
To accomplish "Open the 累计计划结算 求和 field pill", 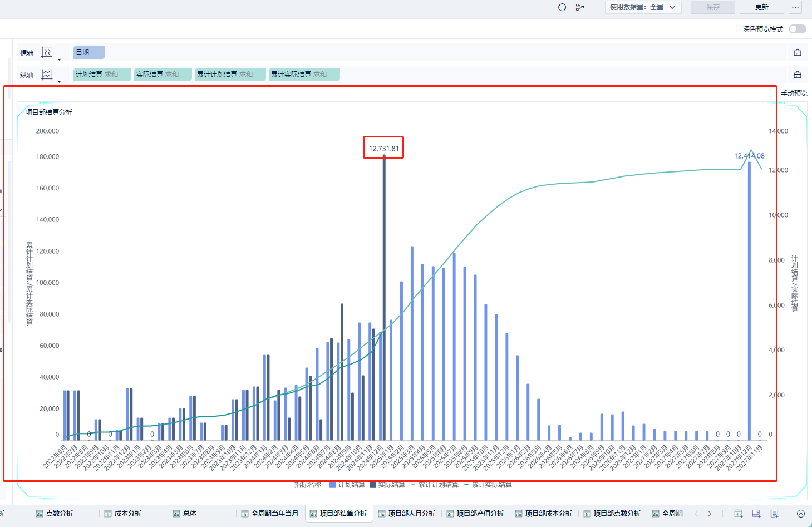I will click(230, 75).
